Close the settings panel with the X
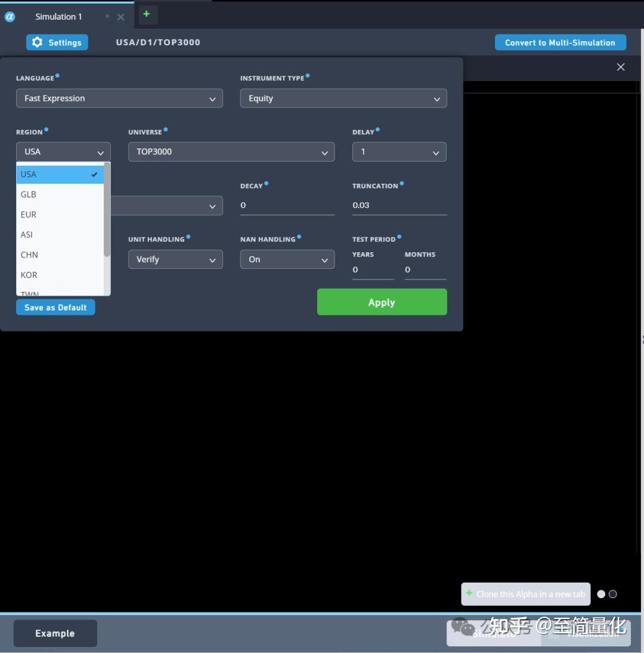644x653 pixels. click(620, 67)
